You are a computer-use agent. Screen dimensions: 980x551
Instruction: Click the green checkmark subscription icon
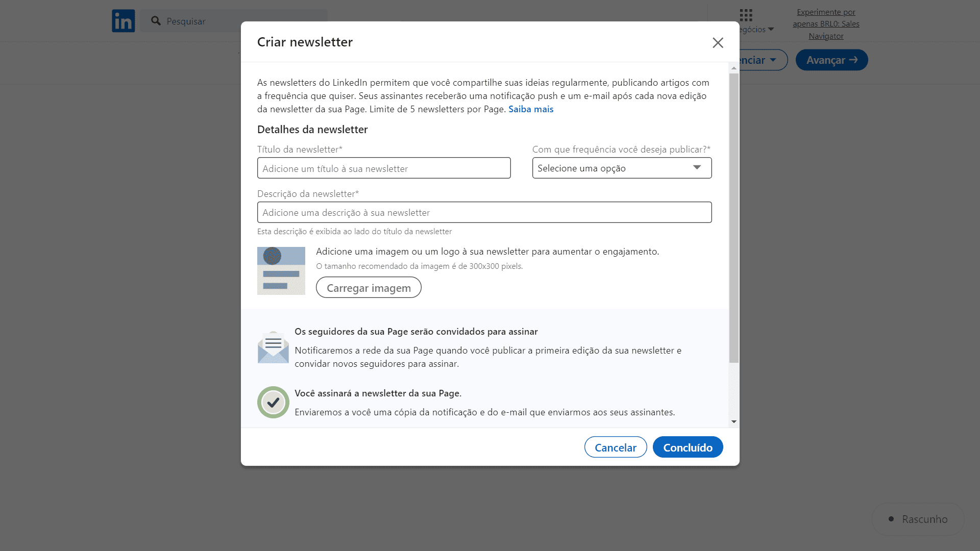(x=273, y=403)
